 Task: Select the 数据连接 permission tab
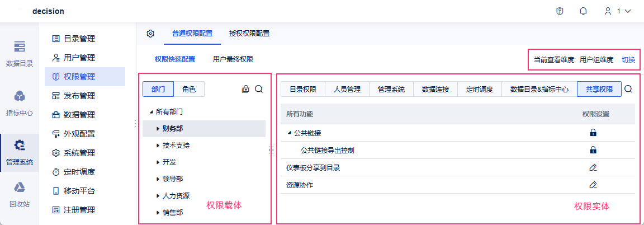[435, 89]
